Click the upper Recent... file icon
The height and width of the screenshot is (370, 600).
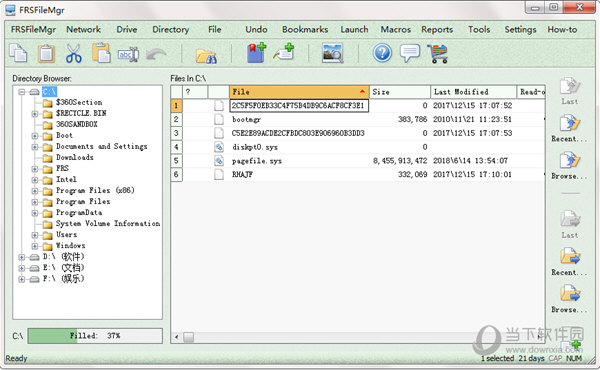pos(570,124)
